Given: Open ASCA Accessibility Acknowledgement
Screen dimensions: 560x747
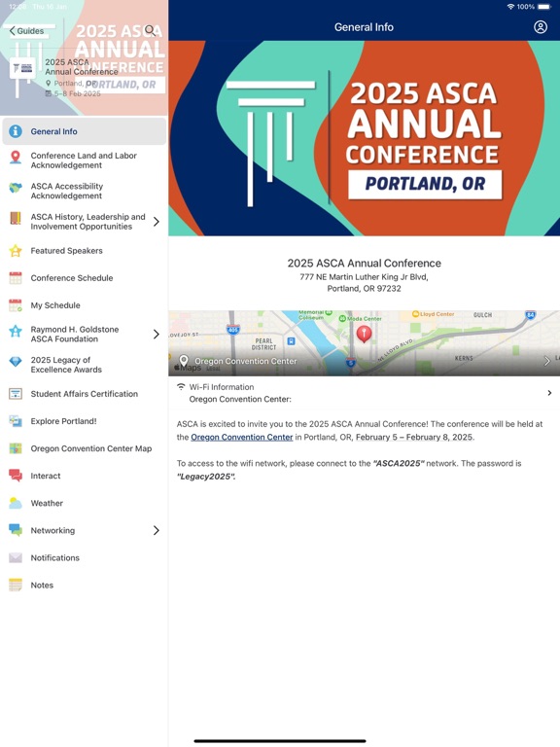Looking at the screenshot, I should click(85, 191).
